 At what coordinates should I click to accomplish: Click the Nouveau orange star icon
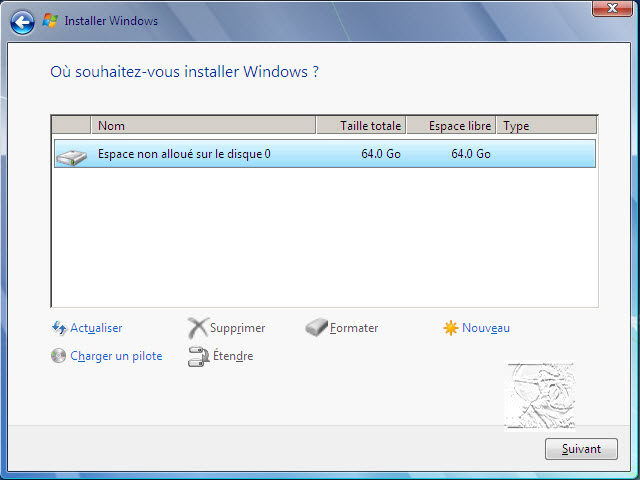(x=451, y=328)
